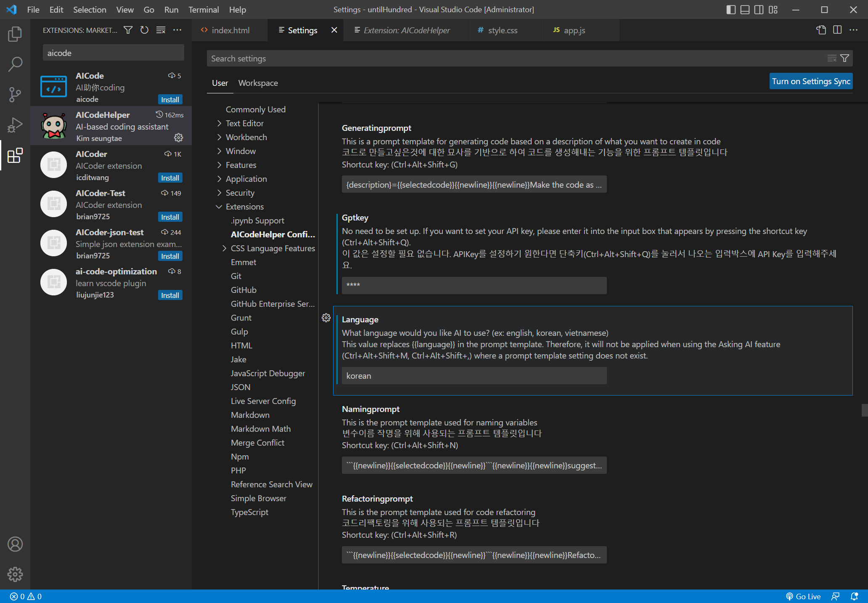Toggle the secondary side bar layout button
This screenshot has height=603, width=868.
[x=759, y=9]
